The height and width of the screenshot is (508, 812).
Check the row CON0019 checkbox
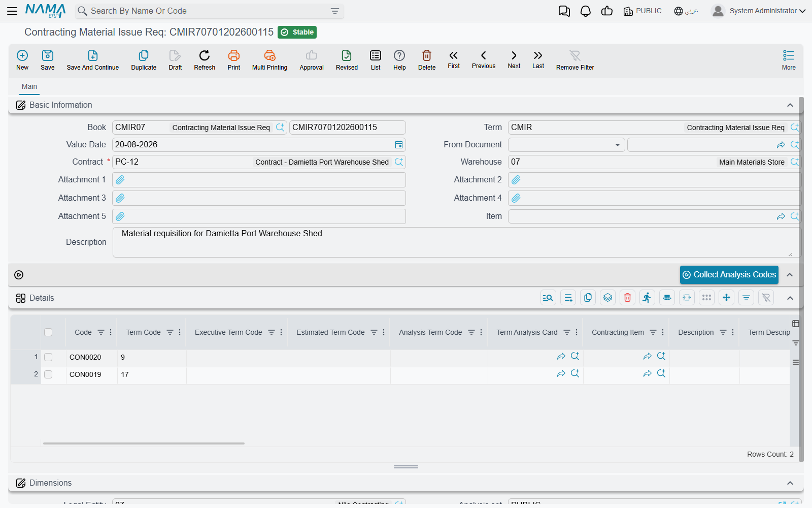pyautogui.click(x=48, y=374)
